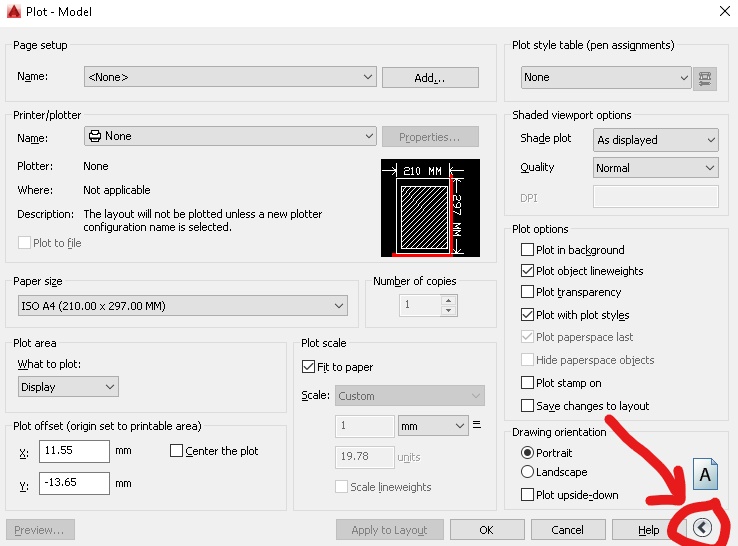Screen dimensions: 738x546
Task: Enable the Plot stamp on checkbox
Action: pos(528,383)
